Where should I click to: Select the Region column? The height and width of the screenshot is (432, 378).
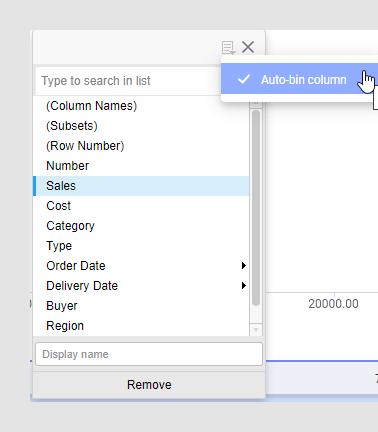click(141, 326)
